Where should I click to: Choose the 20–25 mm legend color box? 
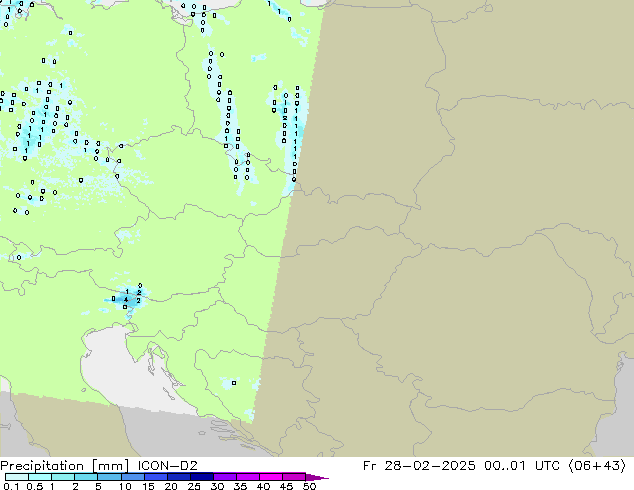pyautogui.click(x=178, y=477)
